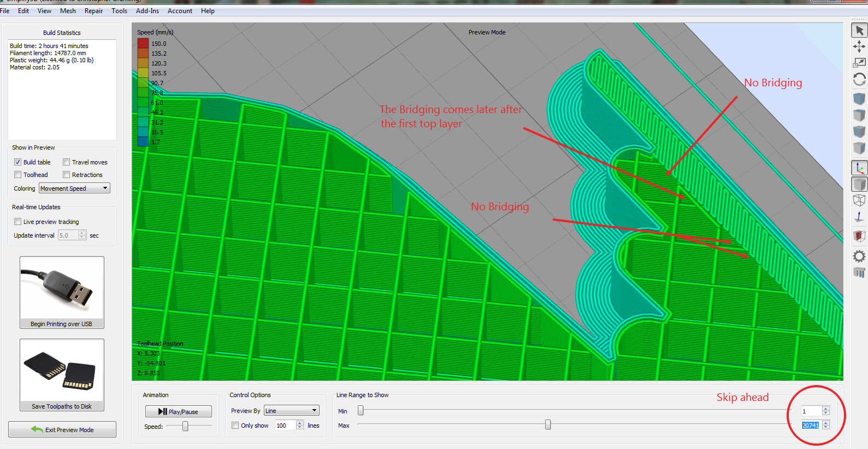Screen dimensions: 868x449
Task: Toggle wireframe rendering cube
Action: 859,200
